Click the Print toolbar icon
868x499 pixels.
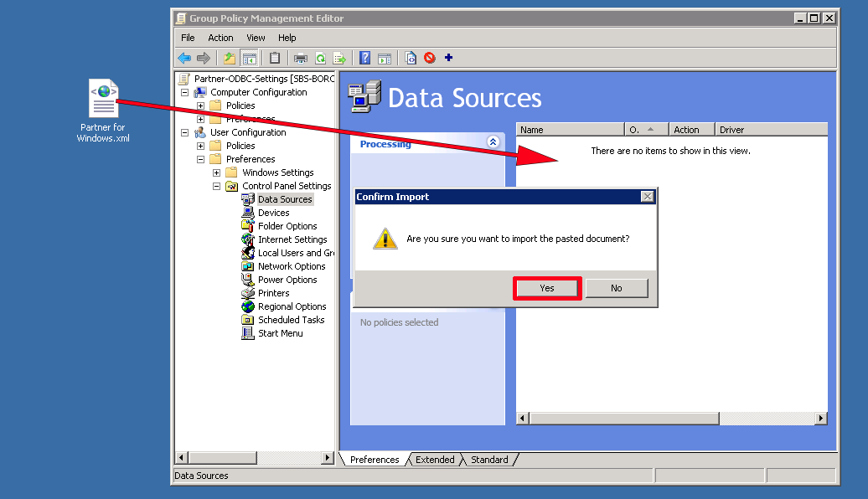pos(301,58)
